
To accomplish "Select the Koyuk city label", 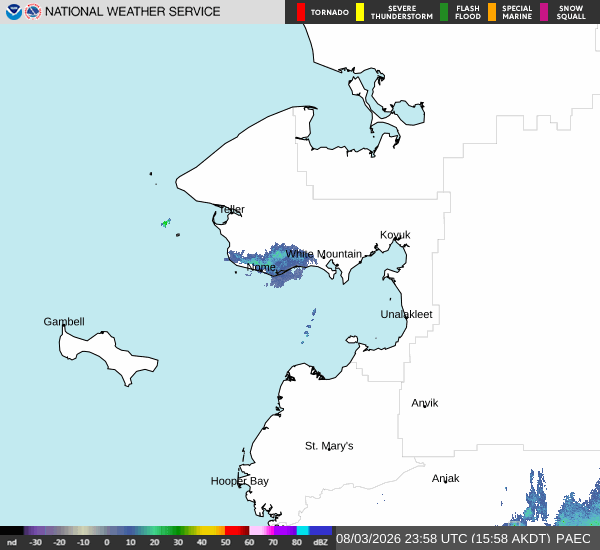I will tap(395, 235).
